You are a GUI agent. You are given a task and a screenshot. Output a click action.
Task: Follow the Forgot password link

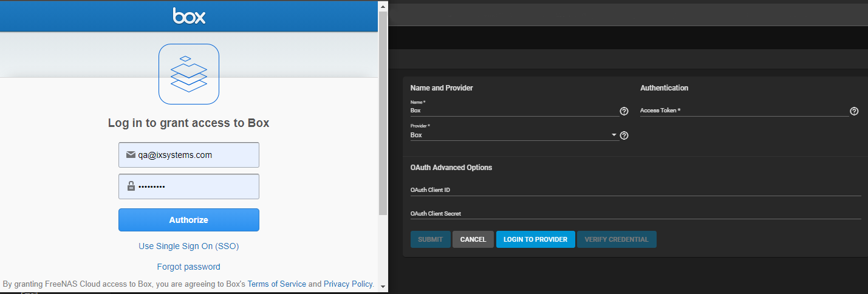189,267
